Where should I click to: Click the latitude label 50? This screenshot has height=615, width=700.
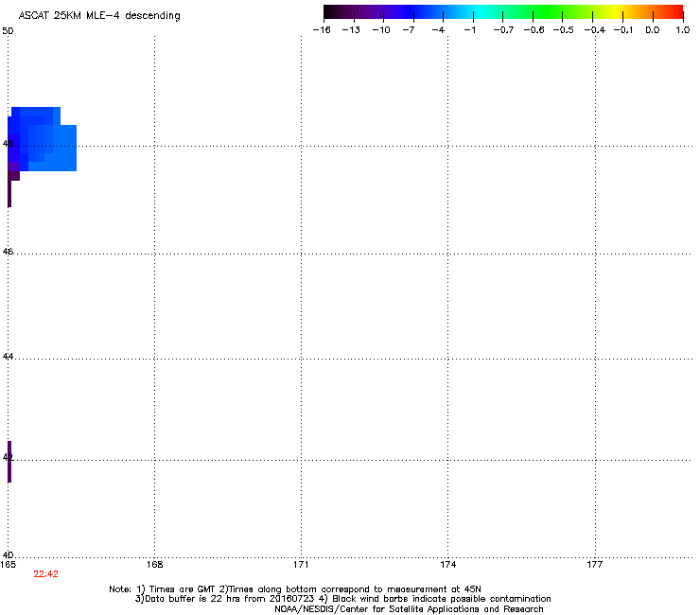pos(8,31)
